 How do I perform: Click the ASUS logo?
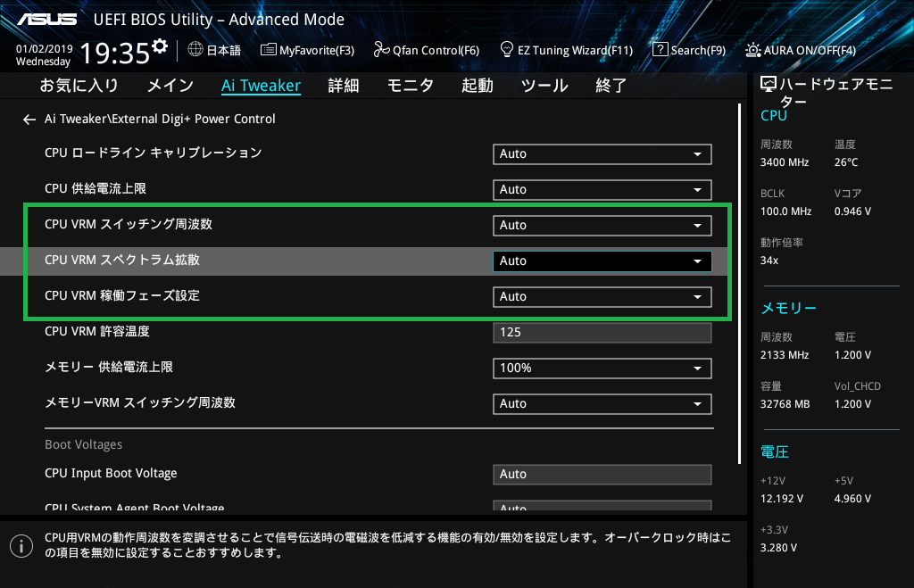click(x=46, y=20)
